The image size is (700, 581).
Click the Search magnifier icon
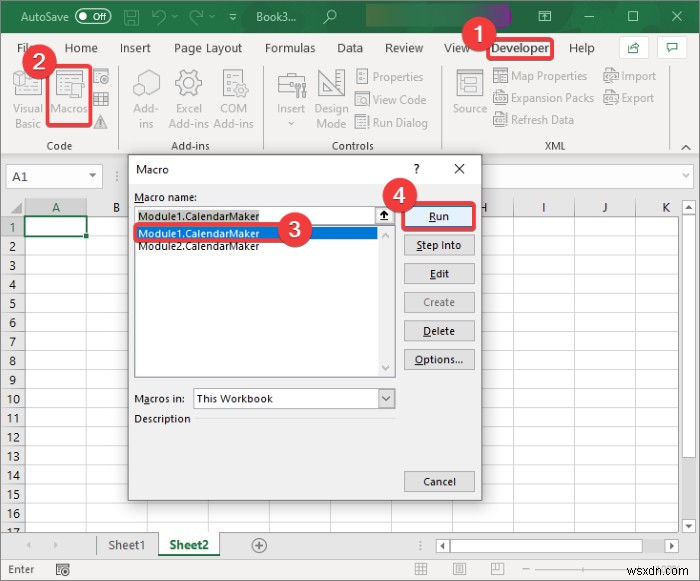tap(329, 17)
